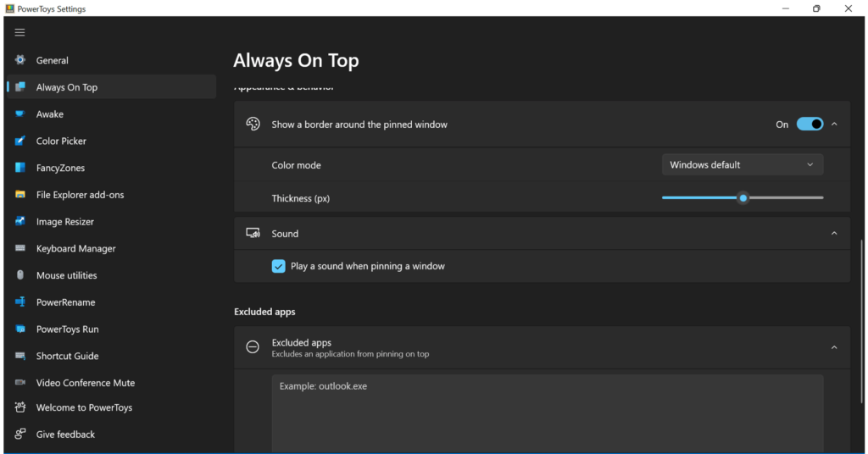Click the Video Conference Mute camera icon
Viewport: 868px width, 454px height.
click(20, 383)
